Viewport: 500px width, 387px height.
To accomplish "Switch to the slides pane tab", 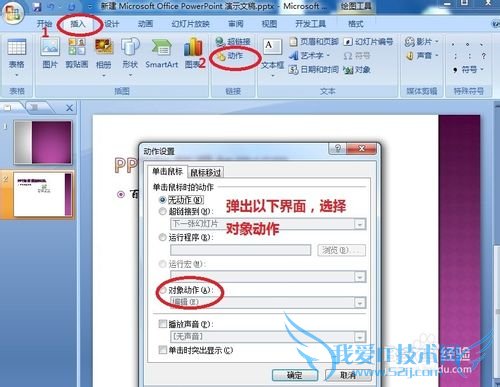I will (x=9, y=107).
